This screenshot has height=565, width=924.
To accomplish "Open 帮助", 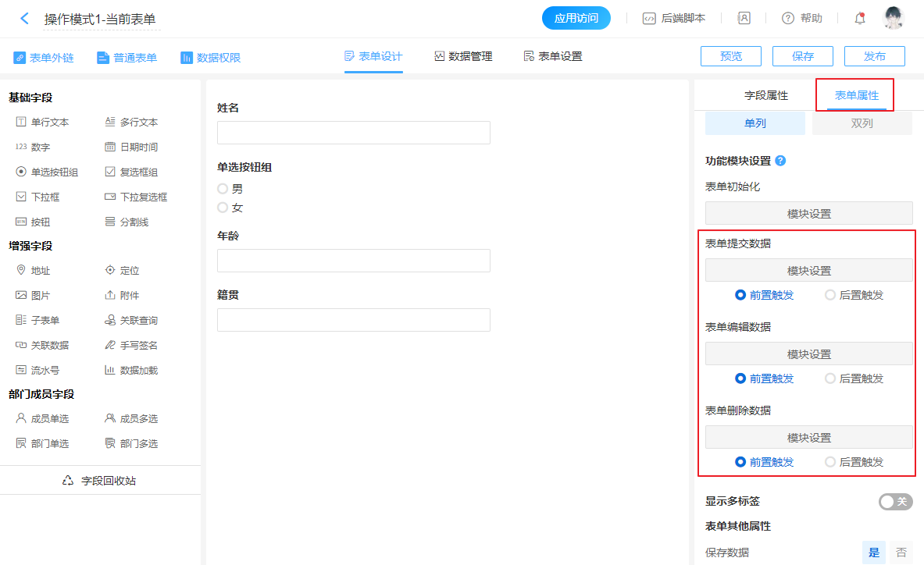I will pyautogui.click(x=802, y=18).
